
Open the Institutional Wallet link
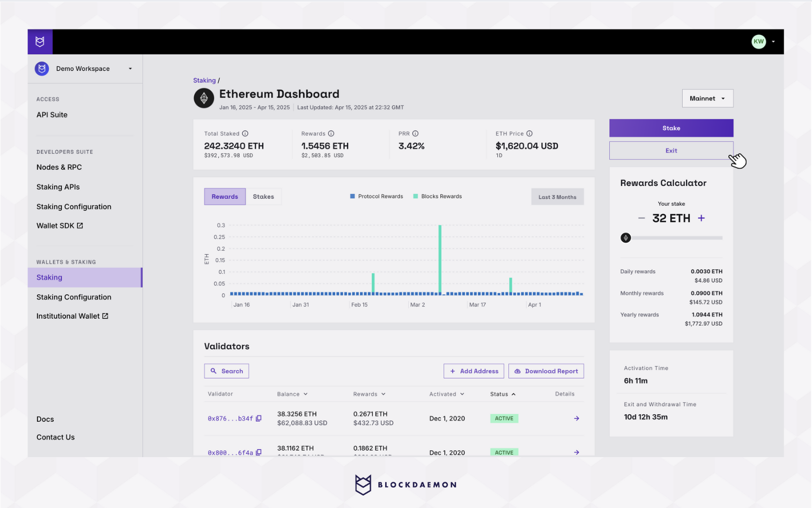72,316
